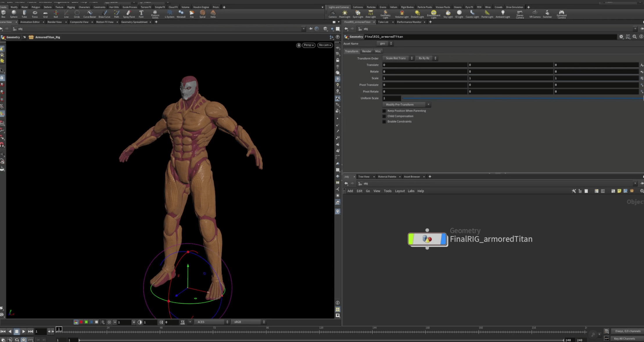Play the timeline forward

(24, 331)
